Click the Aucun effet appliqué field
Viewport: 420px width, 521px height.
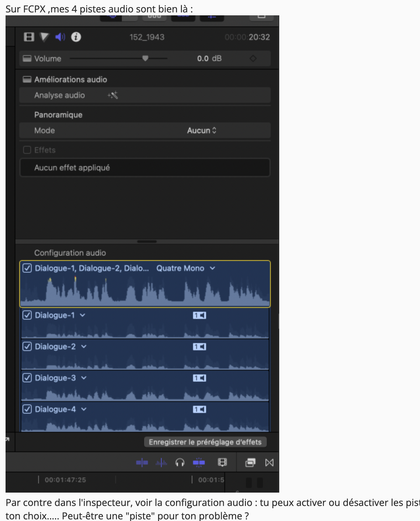point(145,168)
